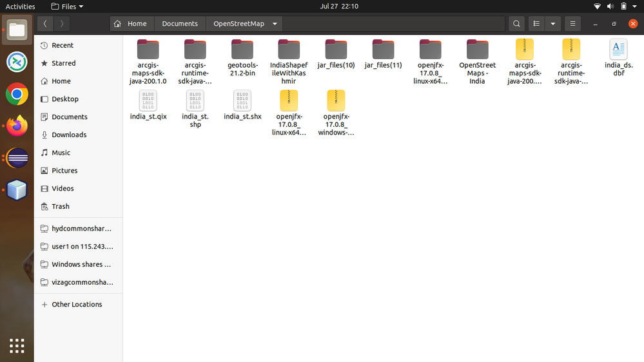The width and height of the screenshot is (644, 362).
Task: Select the india_st.shp file
Action: [195, 109]
